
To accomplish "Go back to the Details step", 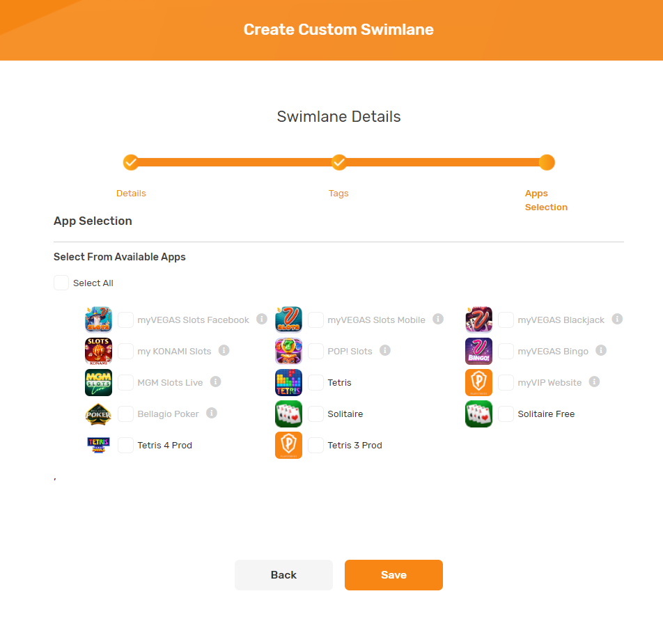I will (x=131, y=162).
